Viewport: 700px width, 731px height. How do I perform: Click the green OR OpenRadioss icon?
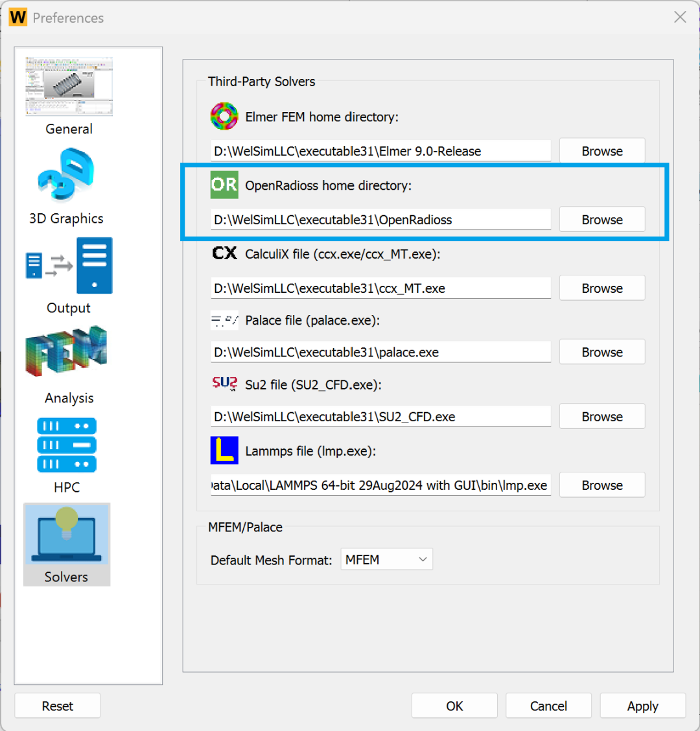point(224,185)
